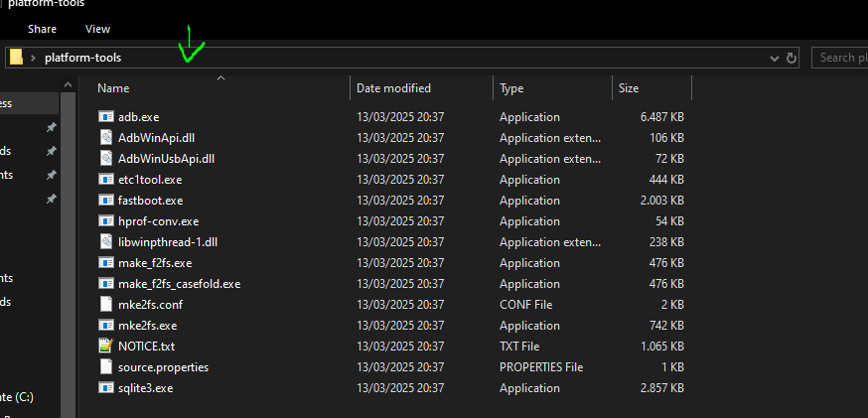Viewport: 868px width, 418px height.
Task: Click the PROPERTIES File type cell
Action: click(x=541, y=367)
